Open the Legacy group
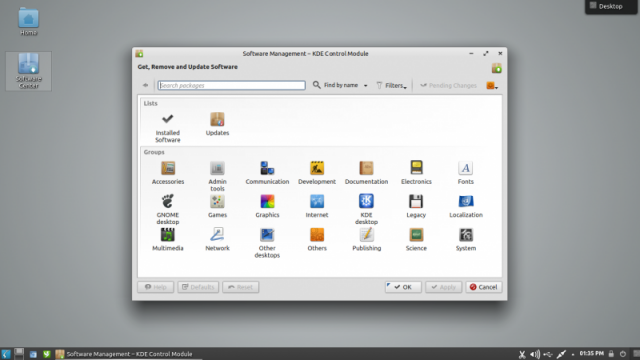The width and height of the screenshot is (640, 360). (416, 206)
